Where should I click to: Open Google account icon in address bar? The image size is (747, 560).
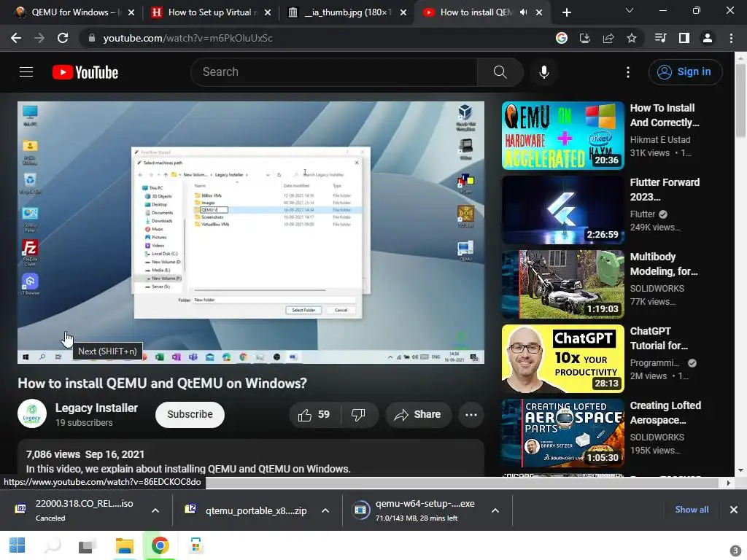pos(562,38)
